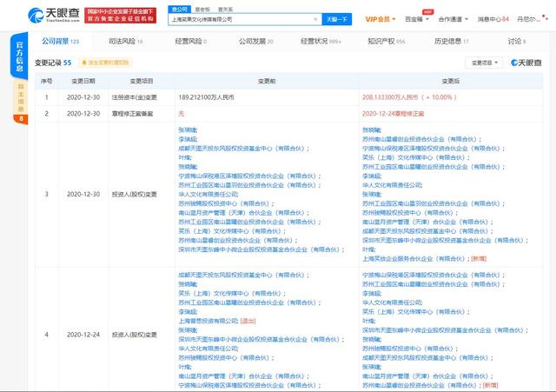Open 苏州南山星睿创业投资 link in row 3 after-change
556x392 pixels.
pos(420,139)
